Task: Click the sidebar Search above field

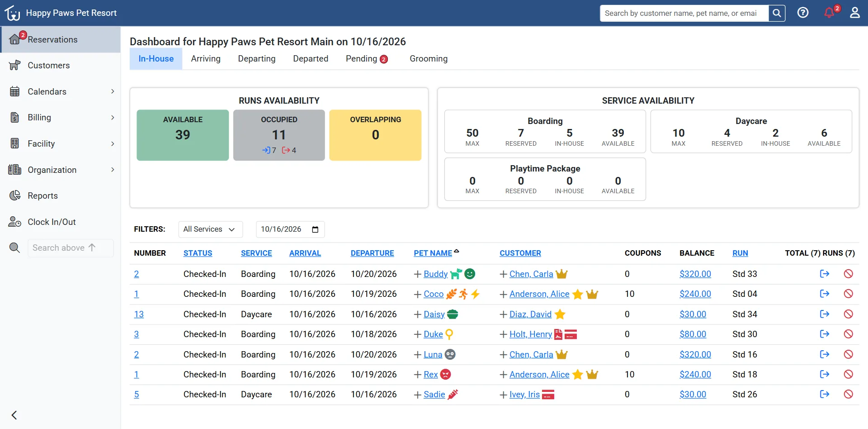Action: (71, 248)
